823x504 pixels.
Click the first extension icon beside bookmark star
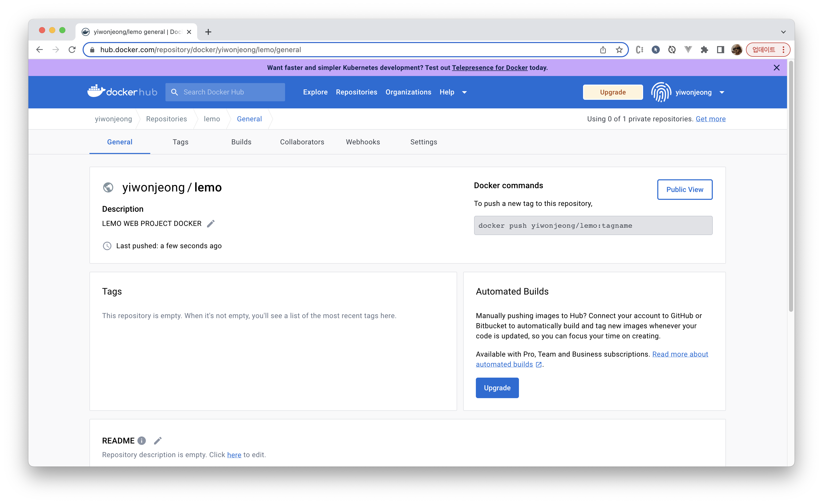click(639, 50)
